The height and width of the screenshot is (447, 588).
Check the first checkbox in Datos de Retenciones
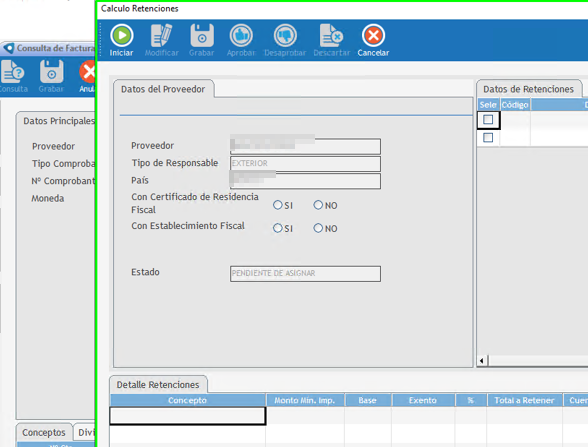pos(488,120)
